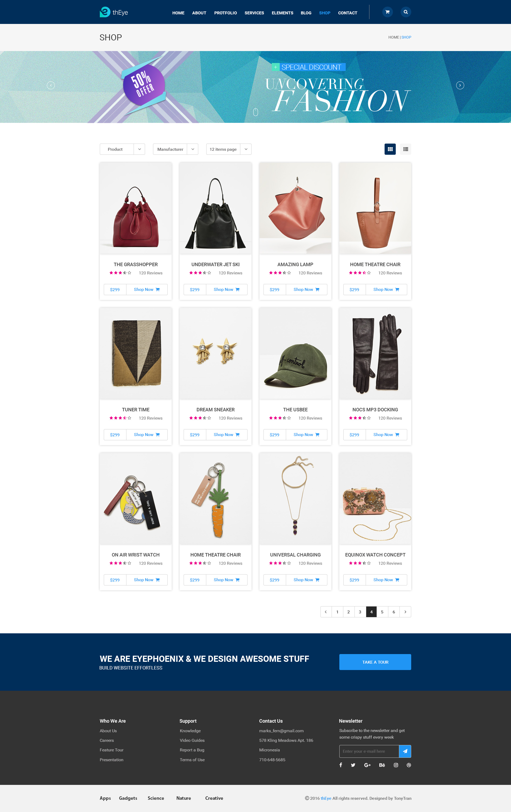Open the shopping cart icon in header
This screenshot has height=812, width=511.
(388, 12)
